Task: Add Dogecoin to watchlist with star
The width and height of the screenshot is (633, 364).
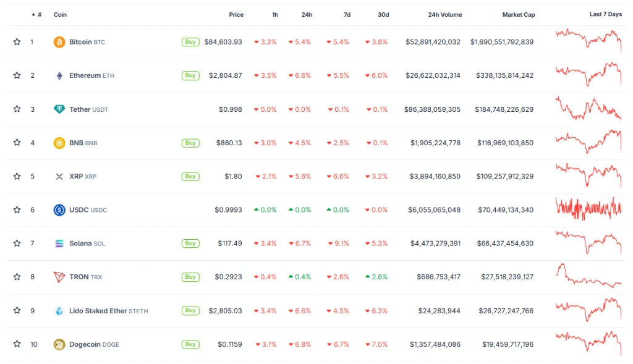Action: pyautogui.click(x=17, y=344)
